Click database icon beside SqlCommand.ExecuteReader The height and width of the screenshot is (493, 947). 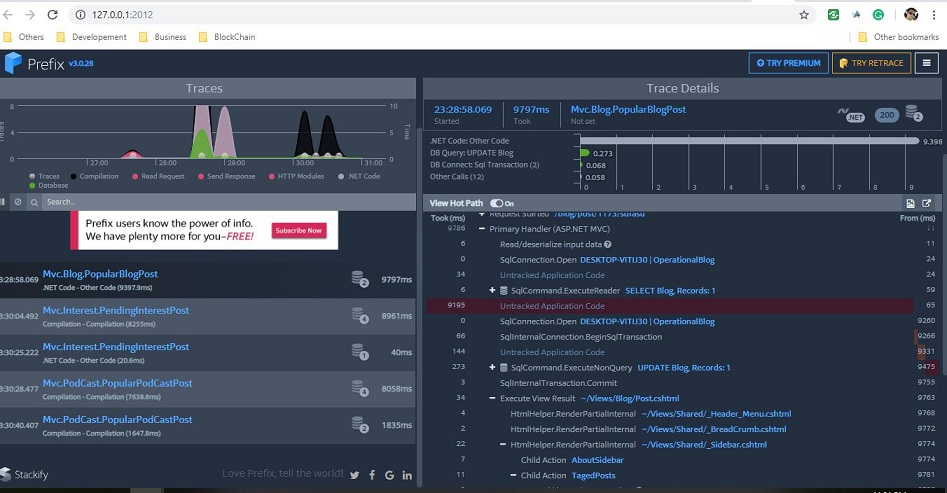click(x=504, y=291)
